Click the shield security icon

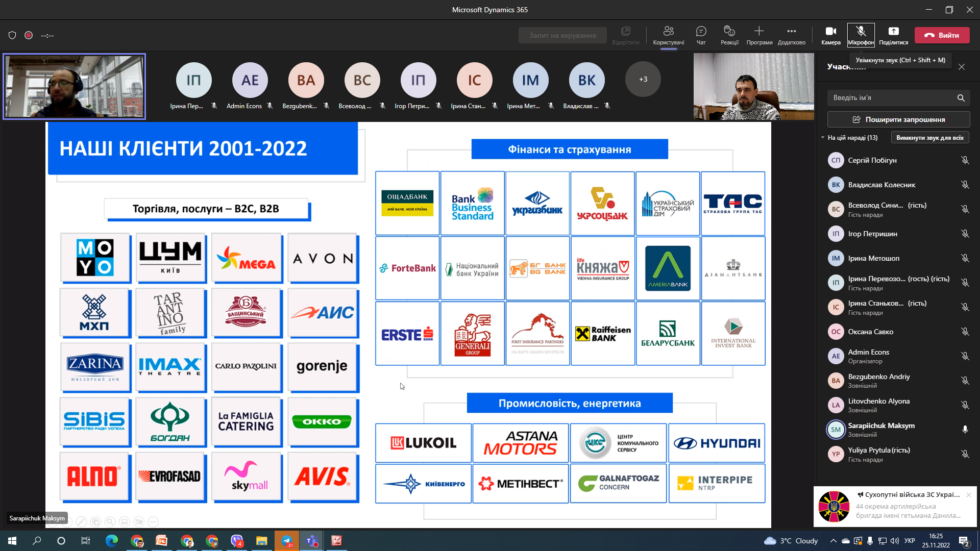pyautogui.click(x=12, y=35)
